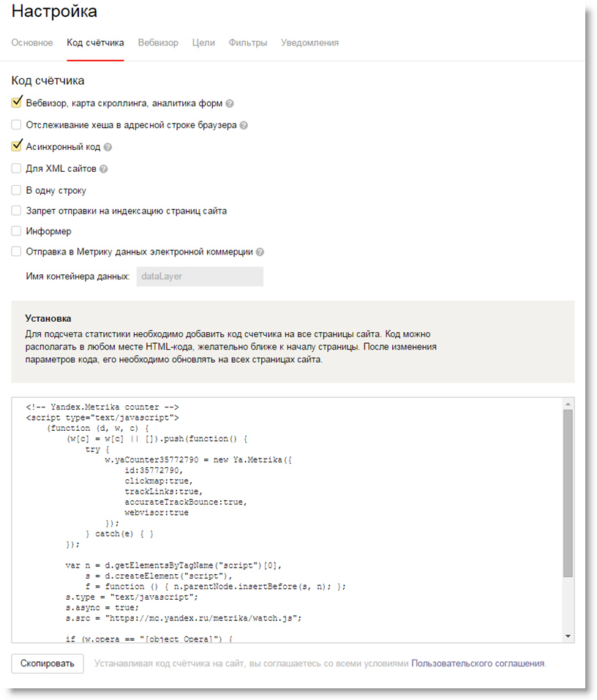Click the accurateTrackBounce:true code line
The width and height of the screenshot is (597, 700).
point(187,503)
